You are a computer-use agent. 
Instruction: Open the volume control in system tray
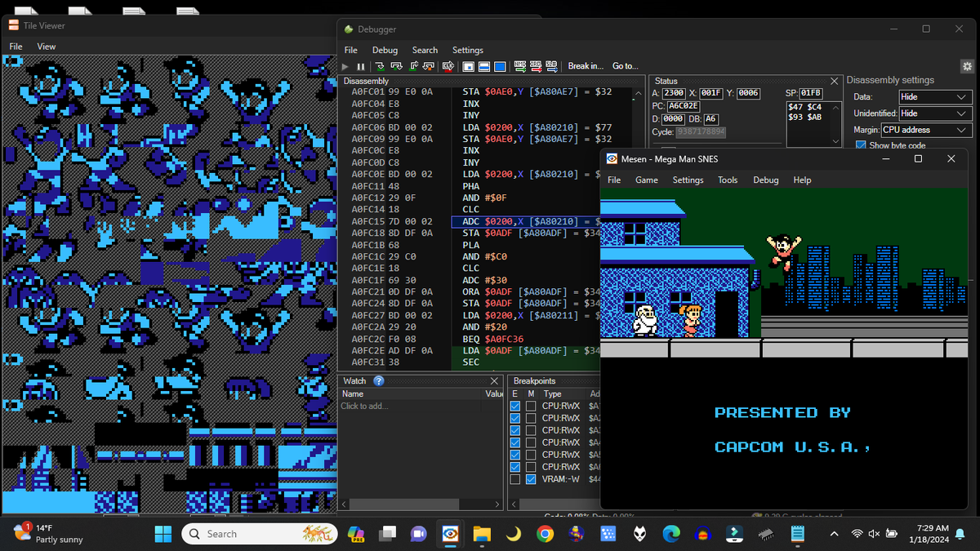tap(875, 534)
